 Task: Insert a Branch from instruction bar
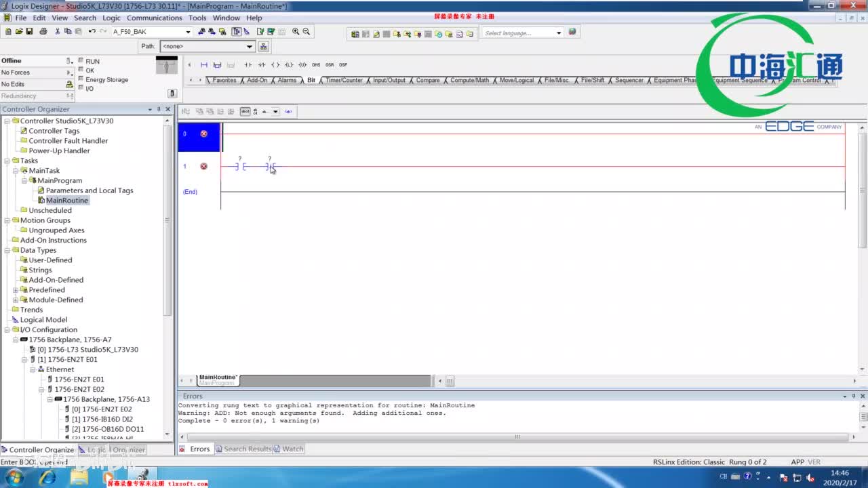click(x=217, y=65)
